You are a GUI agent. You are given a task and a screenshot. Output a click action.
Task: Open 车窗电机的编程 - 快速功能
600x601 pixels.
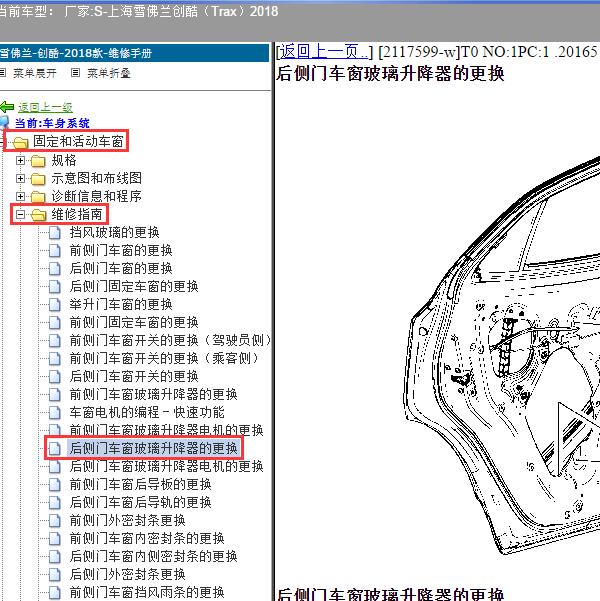click(147, 412)
